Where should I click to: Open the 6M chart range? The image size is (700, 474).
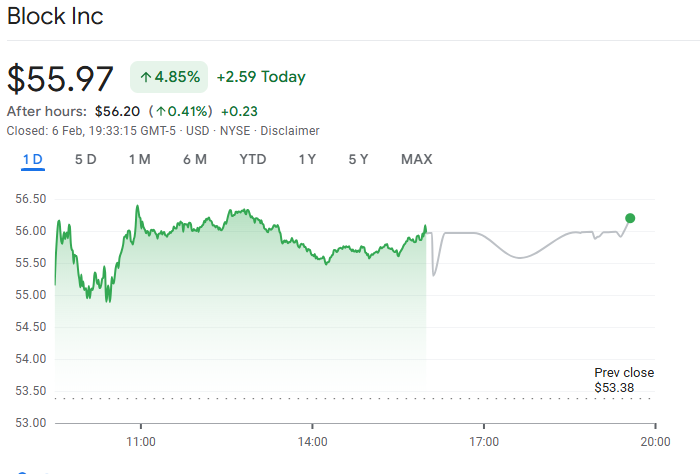[x=194, y=160]
